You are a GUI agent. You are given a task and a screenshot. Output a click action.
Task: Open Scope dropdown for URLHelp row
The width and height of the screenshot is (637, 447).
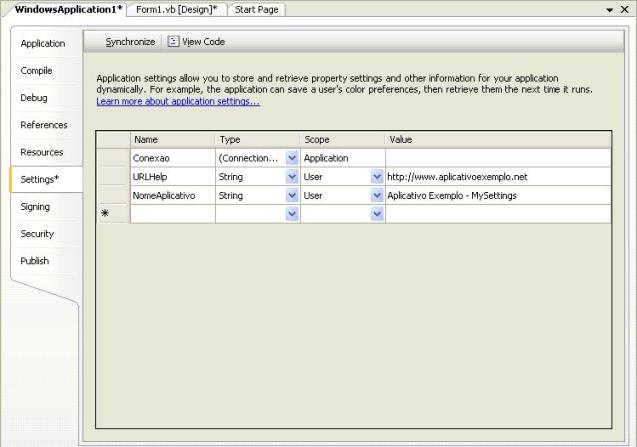coord(377,177)
